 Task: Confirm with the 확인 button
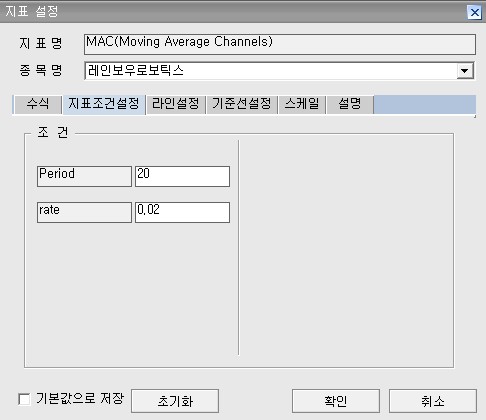coord(336,401)
